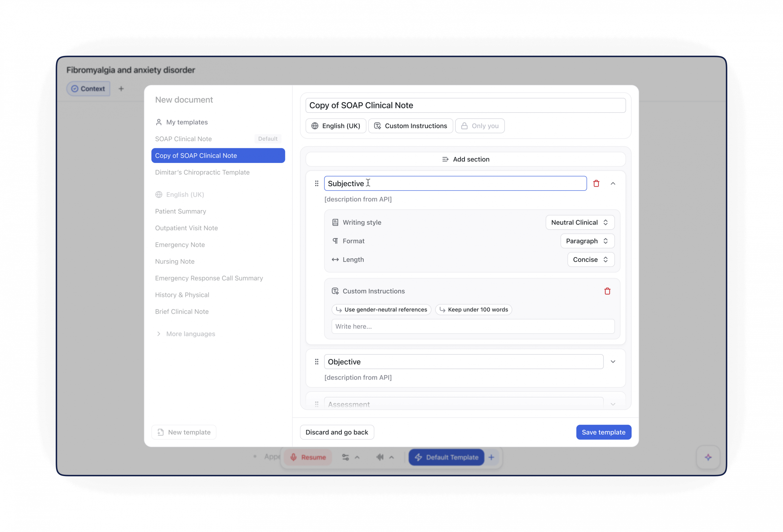The width and height of the screenshot is (783, 532).
Task: Delete the Subjective section with trash icon
Action: pyautogui.click(x=596, y=183)
